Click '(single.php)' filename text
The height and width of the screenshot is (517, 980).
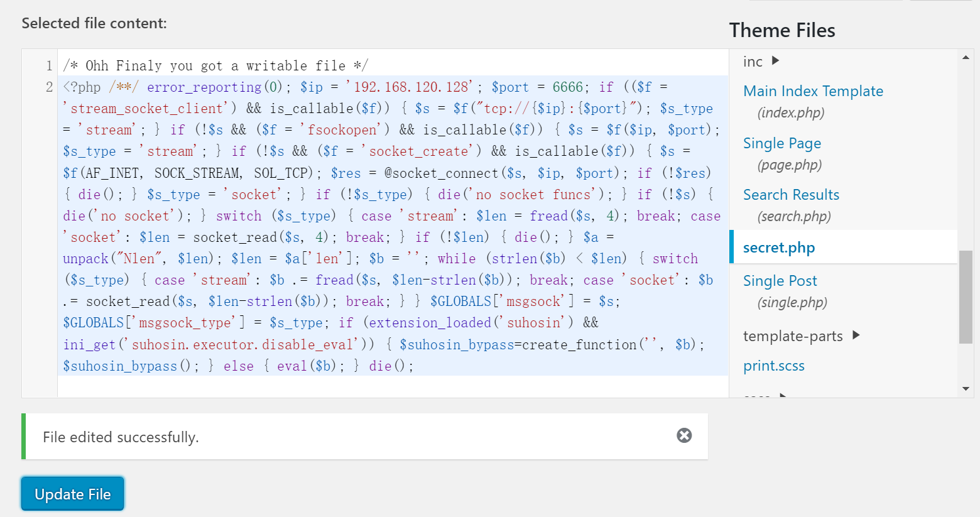tap(792, 303)
